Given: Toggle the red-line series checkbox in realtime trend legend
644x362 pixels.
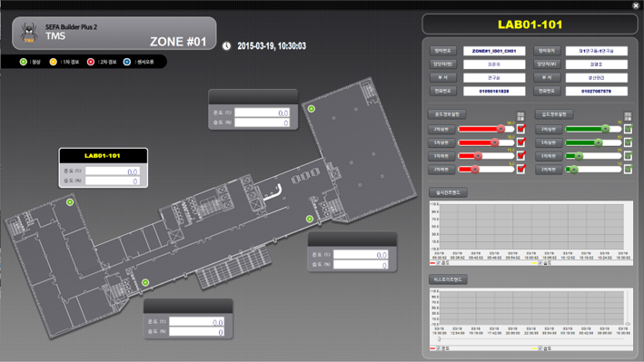Looking at the screenshot, I should (x=438, y=263).
